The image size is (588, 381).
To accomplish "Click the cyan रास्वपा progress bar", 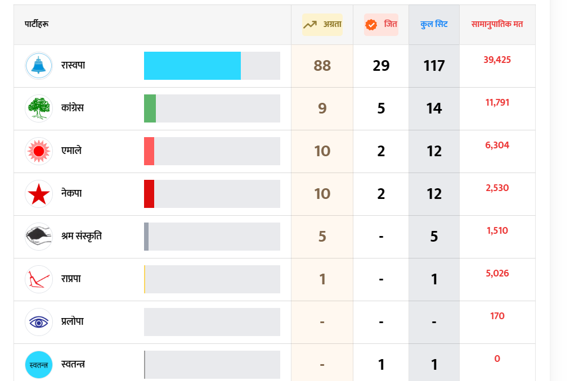I will coord(192,66).
